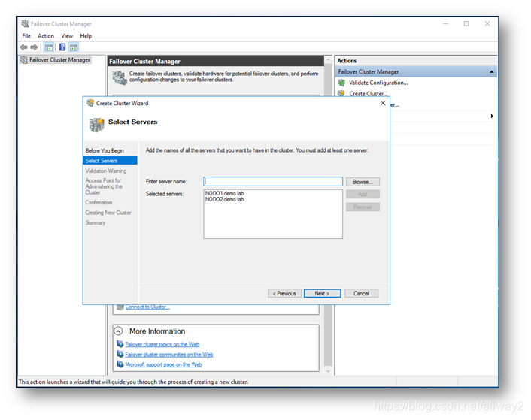Click the blue Help toolbar icon
Screen dimensions: 531x420
(62, 47)
